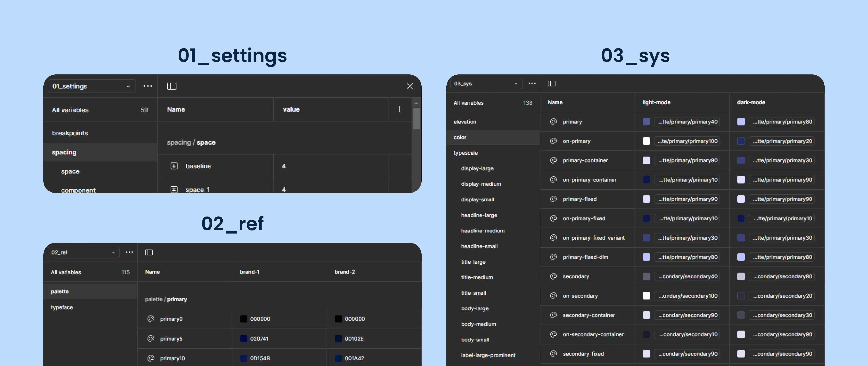The height and width of the screenshot is (366, 868).
Task: Open the 02_ref collection dropdown
Action: (x=83, y=252)
